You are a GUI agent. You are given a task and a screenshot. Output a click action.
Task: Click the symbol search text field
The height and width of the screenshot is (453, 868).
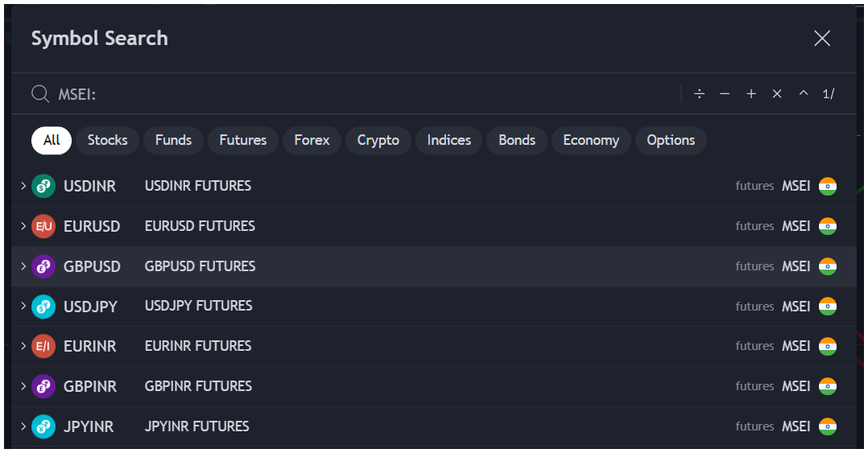click(x=362, y=94)
